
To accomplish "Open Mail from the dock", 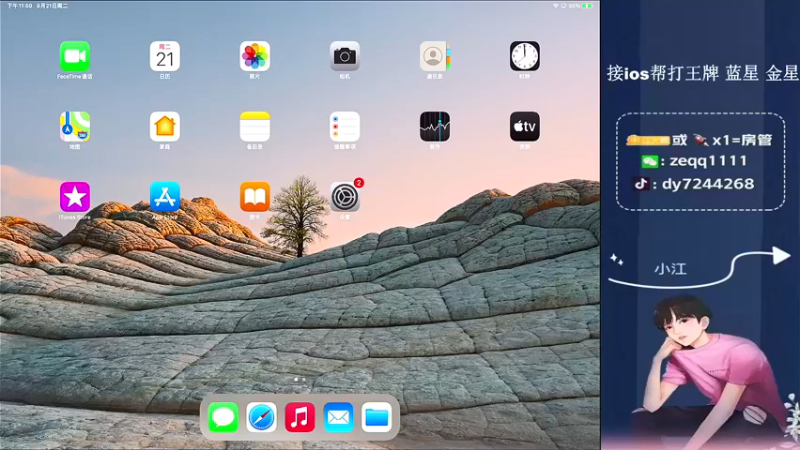I will pyautogui.click(x=338, y=417).
